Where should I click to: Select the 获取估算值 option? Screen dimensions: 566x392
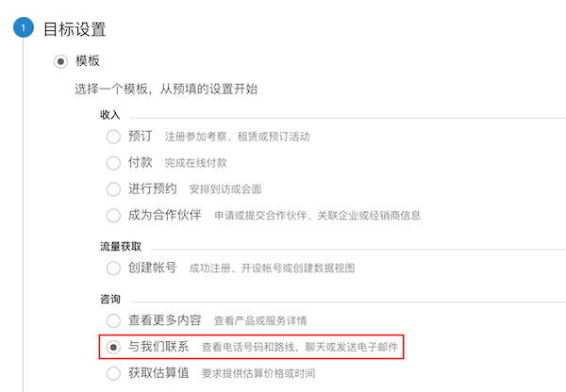[x=113, y=373]
